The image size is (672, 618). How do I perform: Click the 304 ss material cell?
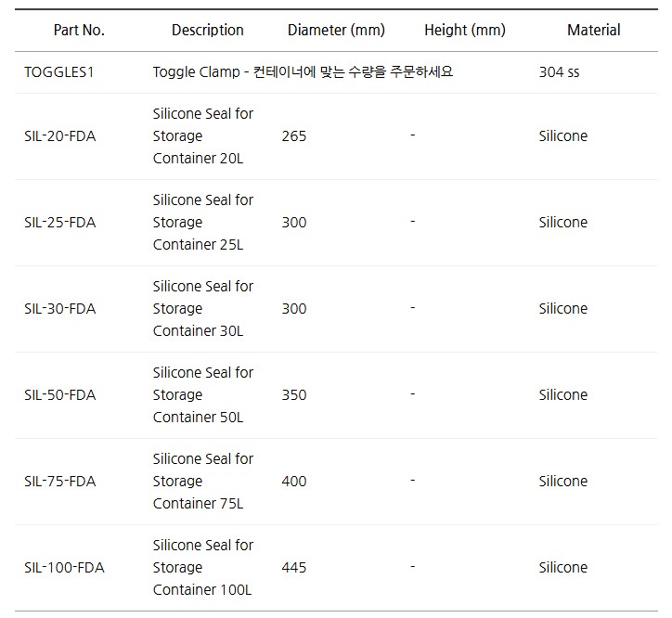click(x=559, y=71)
